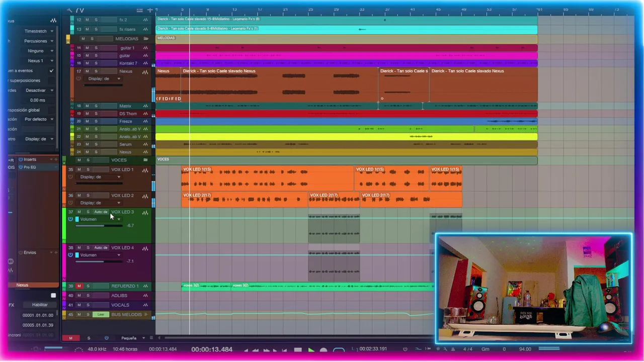Mute the guitar 1 track
This screenshot has width=644, height=362.
[87, 48]
